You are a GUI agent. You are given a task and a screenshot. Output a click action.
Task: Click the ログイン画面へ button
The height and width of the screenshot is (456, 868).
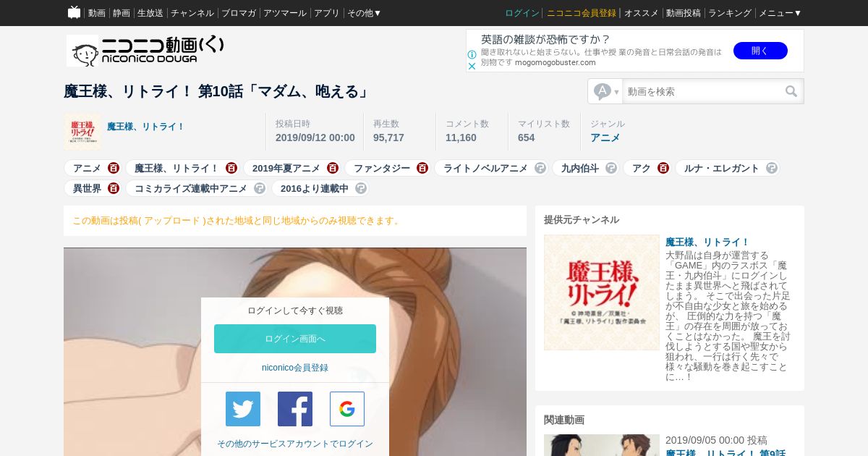[x=295, y=339]
